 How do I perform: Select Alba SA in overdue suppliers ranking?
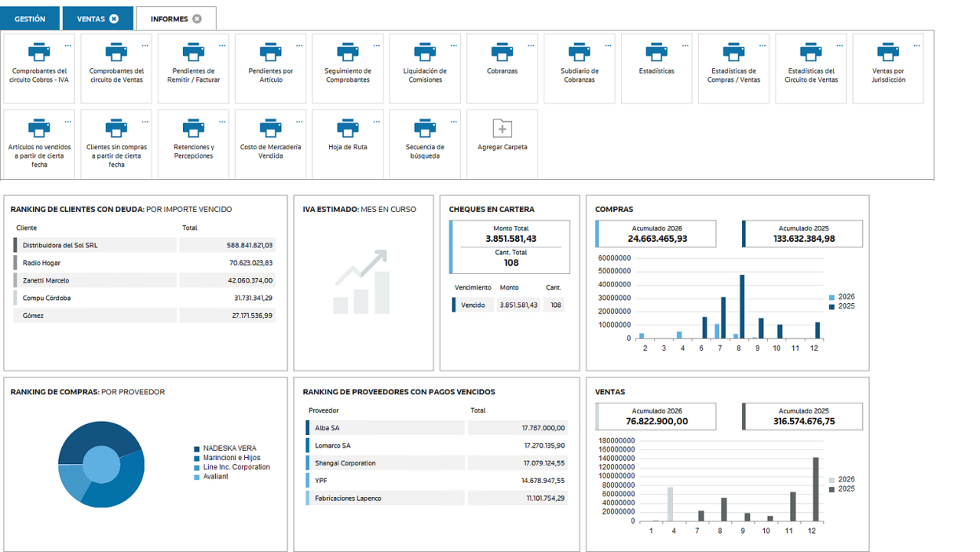pos(437,428)
